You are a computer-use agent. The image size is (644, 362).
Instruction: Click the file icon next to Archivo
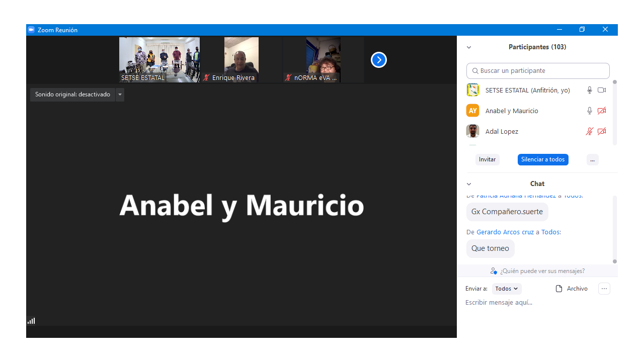click(x=558, y=289)
